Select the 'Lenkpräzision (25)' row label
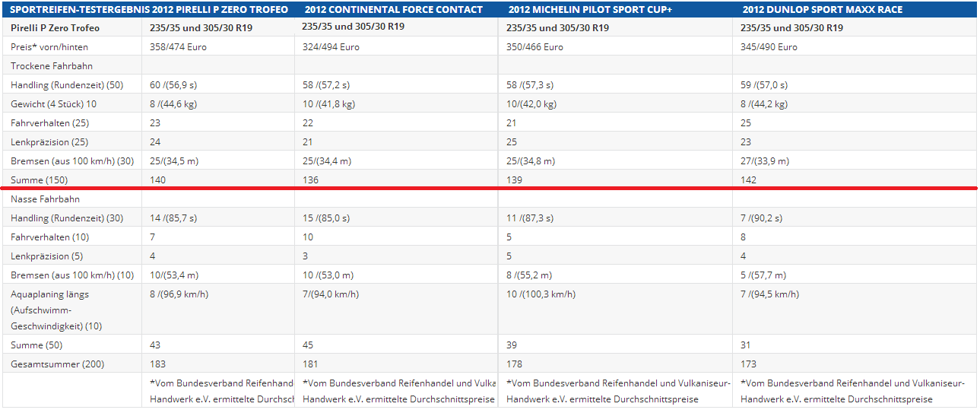The width and height of the screenshot is (980, 413). click(49, 142)
